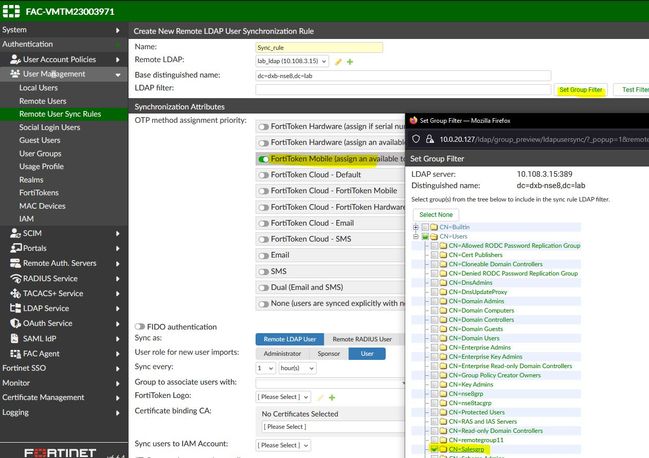The image size is (649, 458).
Task: Toggle FortiToken Hardware assign an available switch
Action: click(x=264, y=143)
